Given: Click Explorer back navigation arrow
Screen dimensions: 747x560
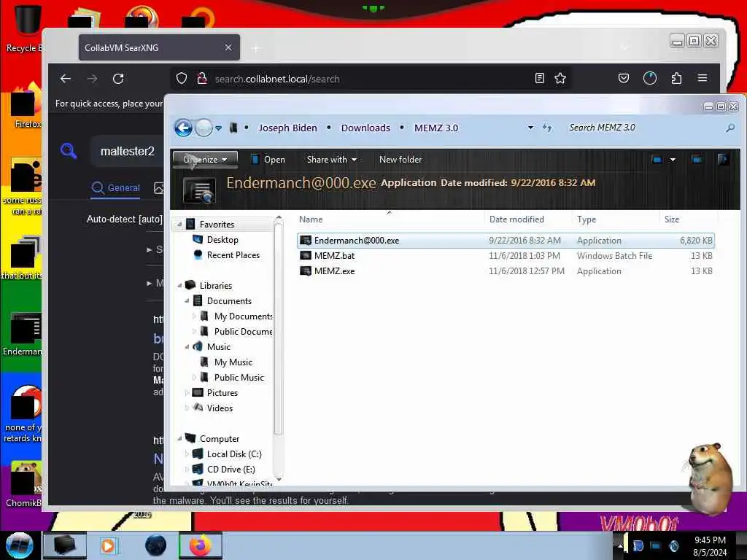Looking at the screenshot, I should (183, 128).
